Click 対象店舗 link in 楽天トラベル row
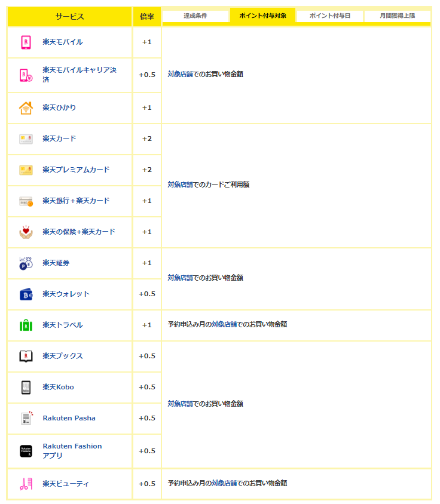Image resolution: width=440 pixels, height=504 pixels. 224,325
